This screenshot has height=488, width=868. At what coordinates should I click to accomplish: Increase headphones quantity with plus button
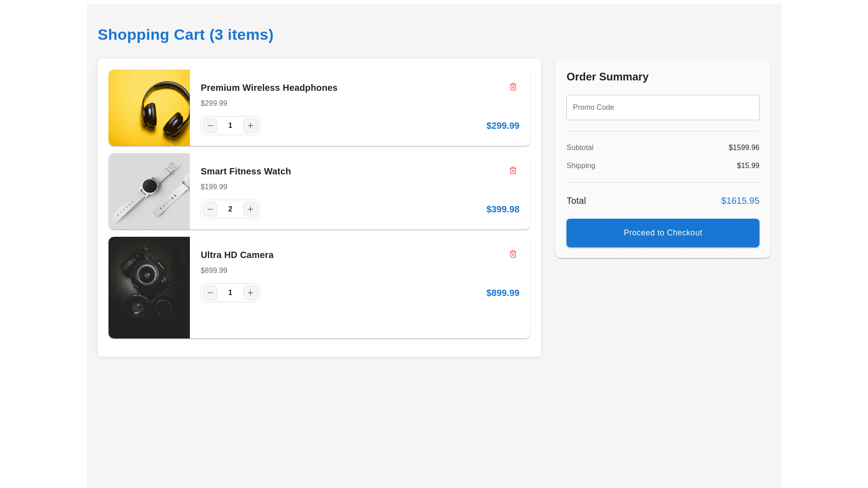[250, 126]
